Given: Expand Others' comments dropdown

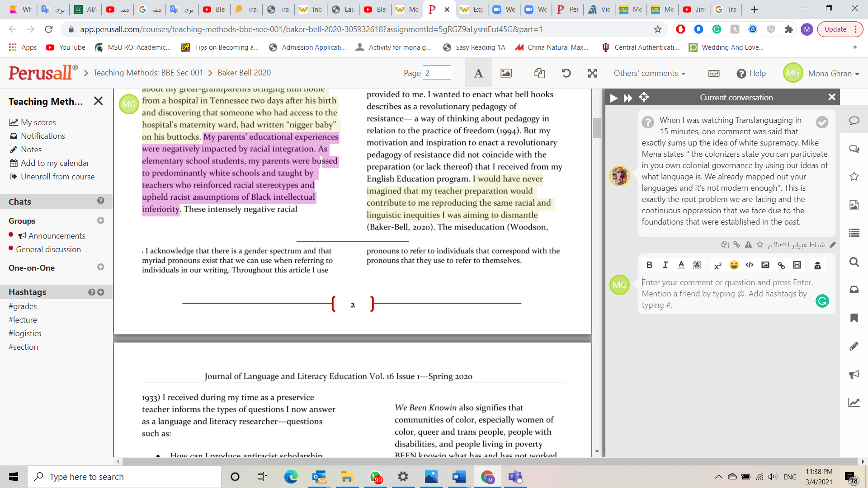Looking at the screenshot, I should click(650, 73).
